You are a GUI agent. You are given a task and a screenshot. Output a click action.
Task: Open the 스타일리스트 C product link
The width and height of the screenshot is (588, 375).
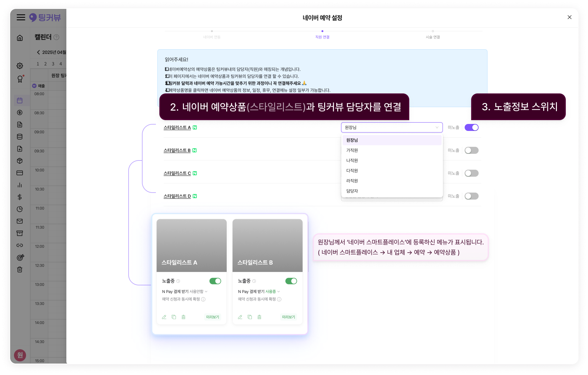[x=177, y=173]
